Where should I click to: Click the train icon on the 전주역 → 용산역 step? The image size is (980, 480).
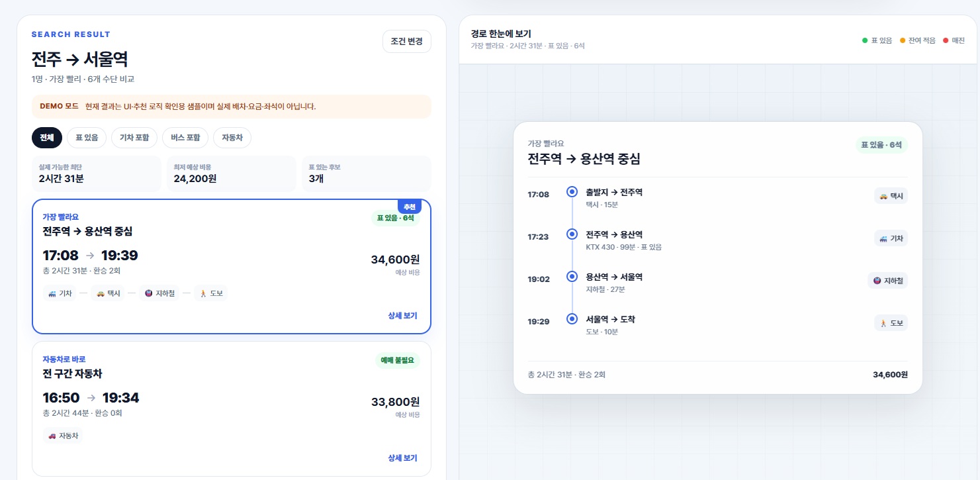coord(883,238)
